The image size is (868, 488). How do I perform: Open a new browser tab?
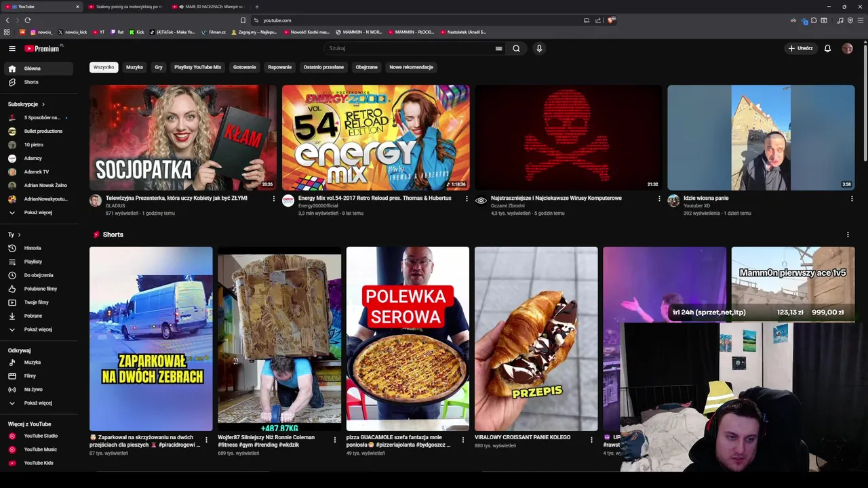click(256, 7)
